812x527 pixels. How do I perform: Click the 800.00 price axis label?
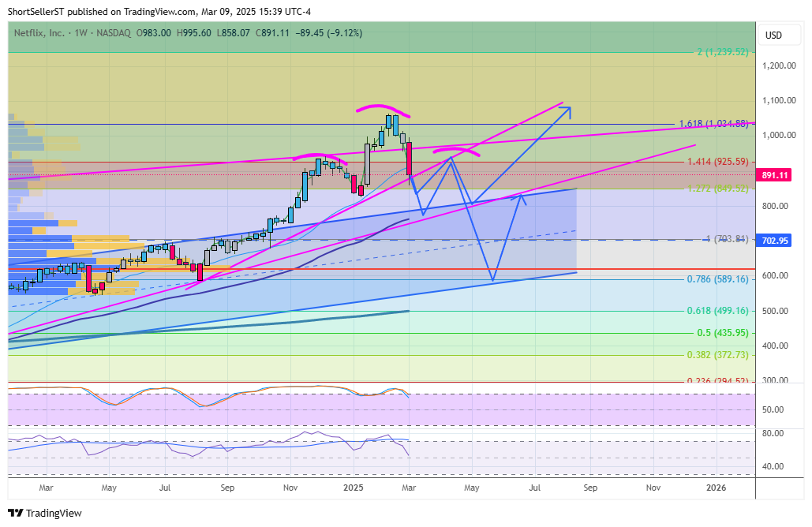pos(775,206)
